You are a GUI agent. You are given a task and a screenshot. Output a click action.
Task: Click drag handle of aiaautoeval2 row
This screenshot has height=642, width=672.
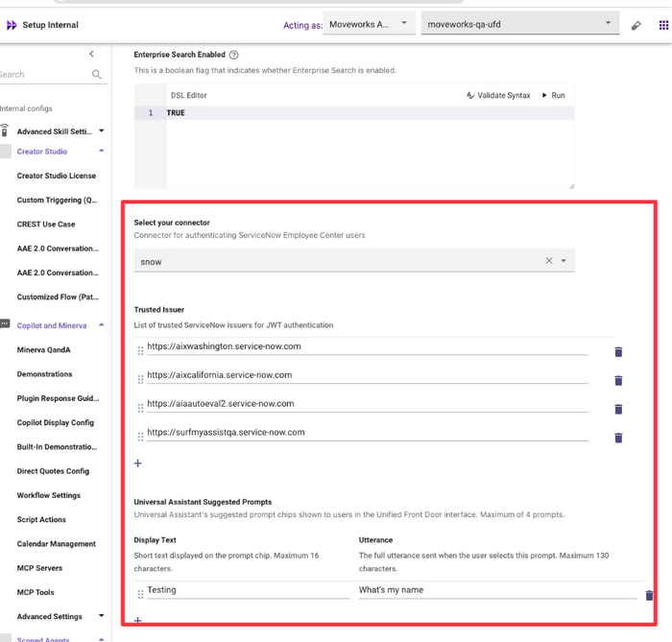tap(140, 408)
